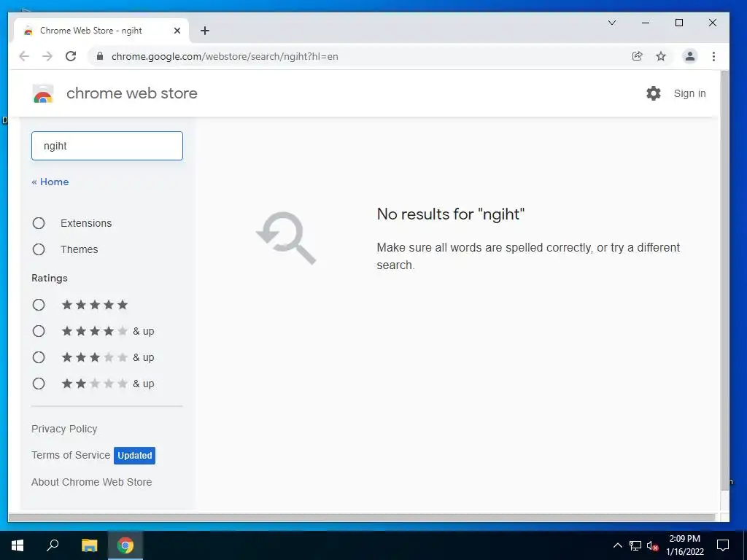The width and height of the screenshot is (747, 560).
Task: Filter by five star rating
Action: pos(39,305)
